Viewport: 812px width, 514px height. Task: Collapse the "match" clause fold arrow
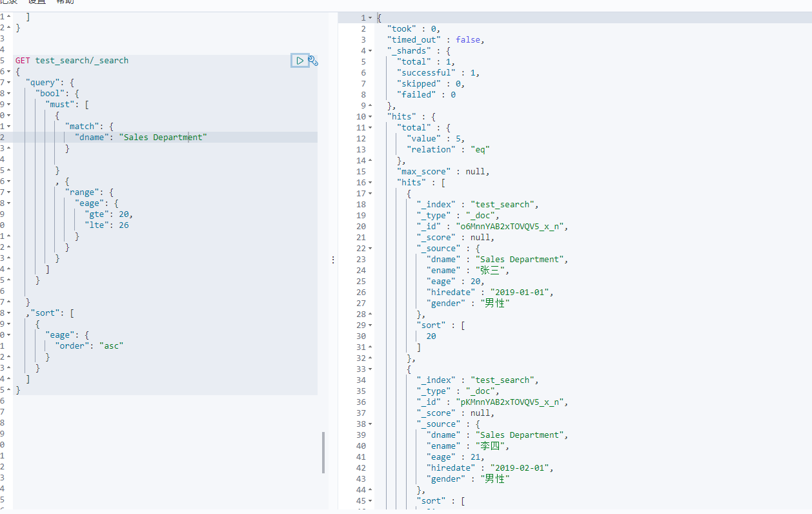point(8,127)
